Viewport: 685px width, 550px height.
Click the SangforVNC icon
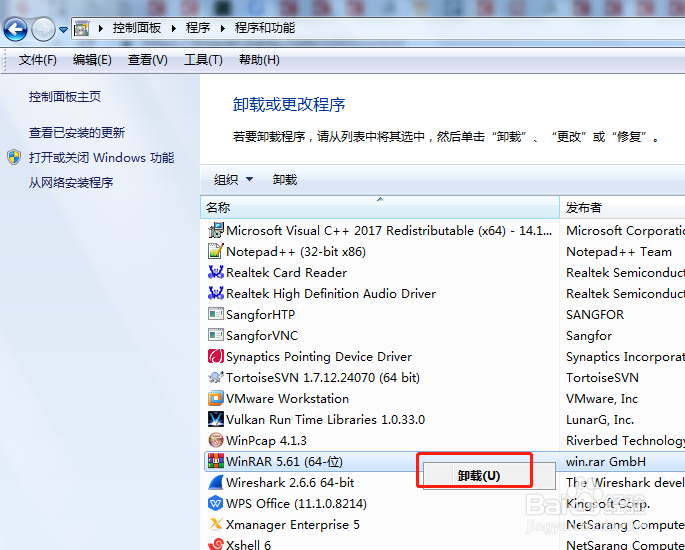point(215,335)
